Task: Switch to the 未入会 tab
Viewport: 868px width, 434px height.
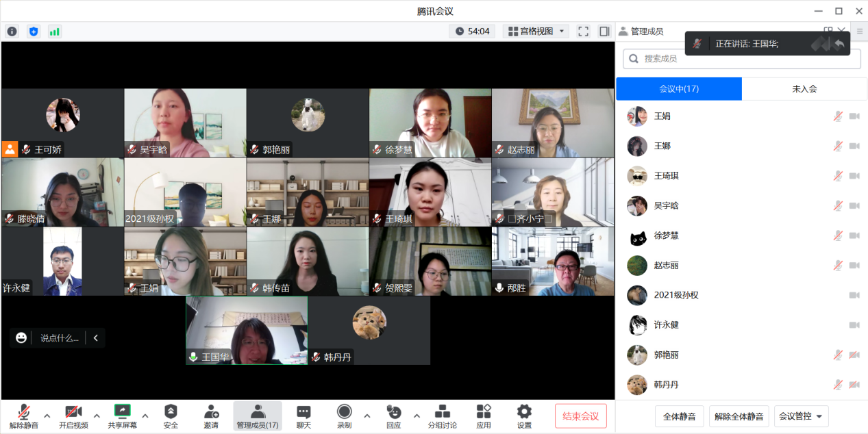Action: 804,89
